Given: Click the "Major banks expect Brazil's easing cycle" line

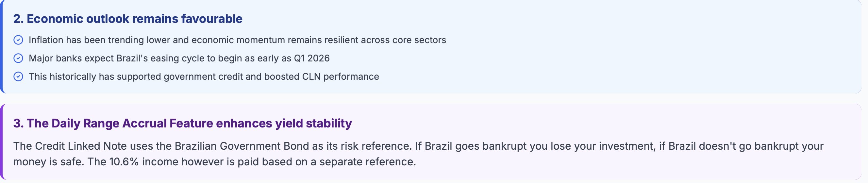Looking at the screenshot, I should pos(135,58).
